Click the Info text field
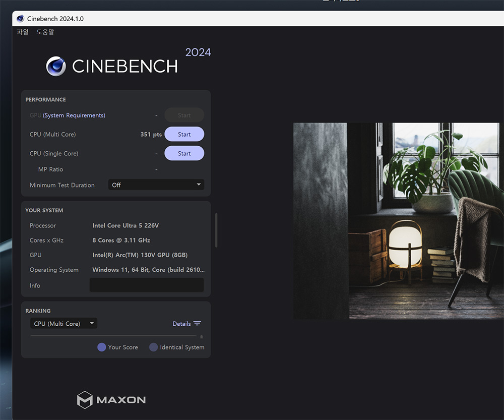 [x=147, y=285]
